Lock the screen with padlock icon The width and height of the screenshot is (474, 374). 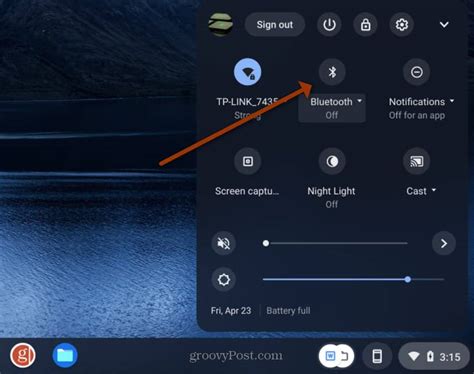(366, 25)
